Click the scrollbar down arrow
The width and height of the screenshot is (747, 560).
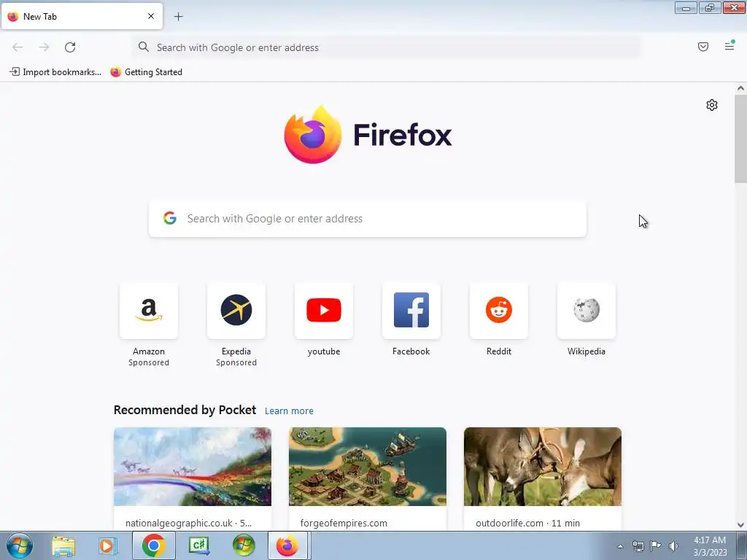[740, 525]
